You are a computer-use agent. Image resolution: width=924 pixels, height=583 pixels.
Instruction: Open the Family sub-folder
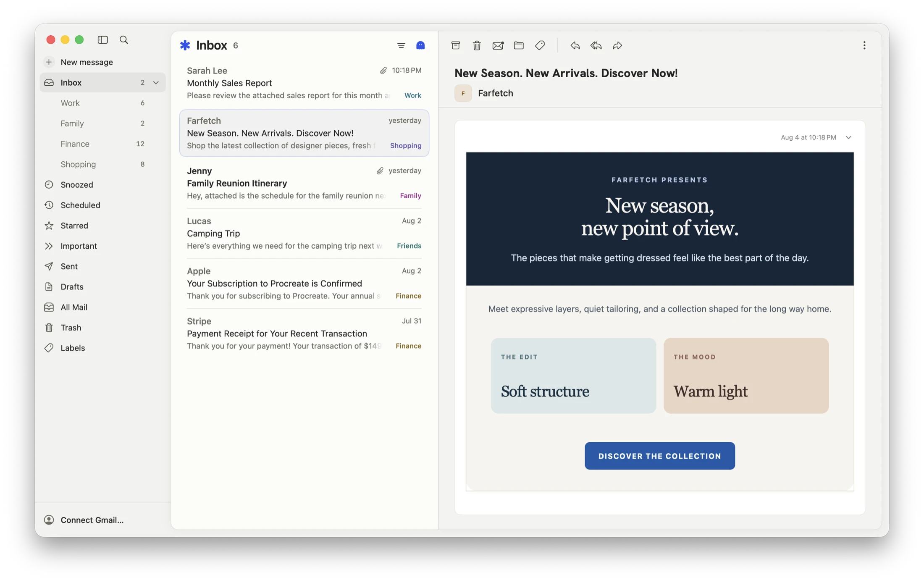(102, 123)
